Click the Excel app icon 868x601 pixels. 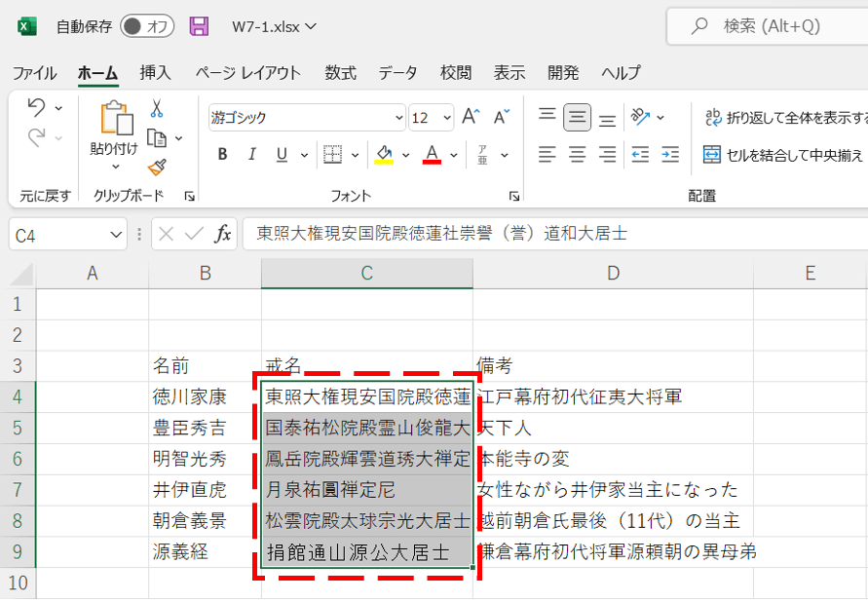[x=26, y=26]
